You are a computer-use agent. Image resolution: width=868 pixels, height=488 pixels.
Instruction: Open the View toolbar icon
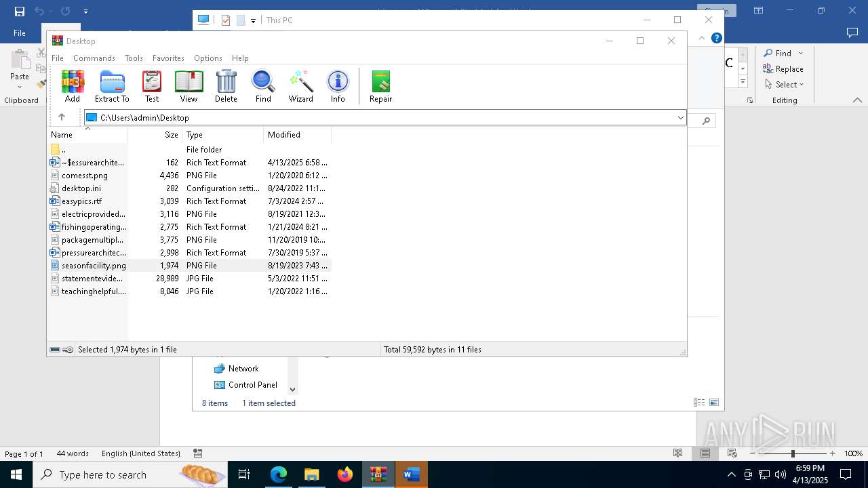point(189,86)
